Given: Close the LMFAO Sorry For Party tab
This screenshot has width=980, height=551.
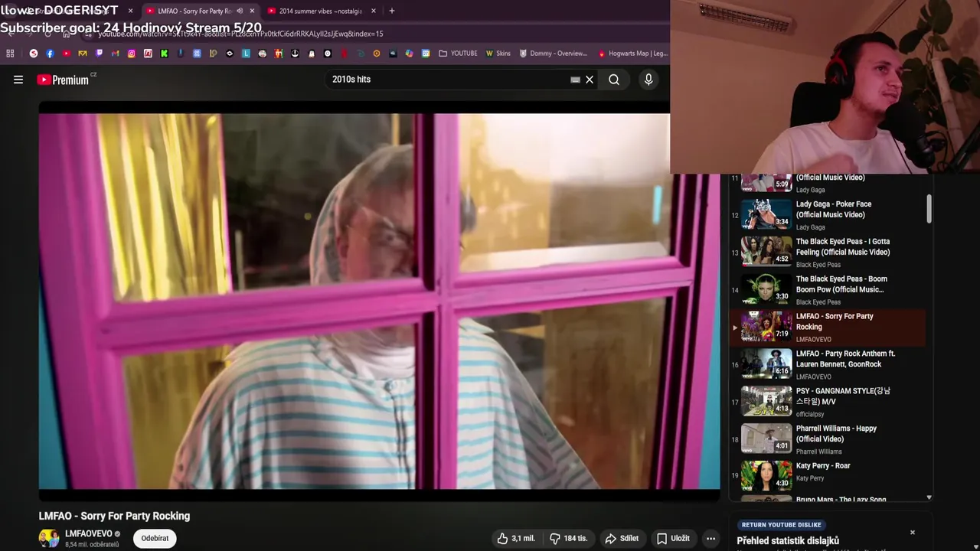Looking at the screenshot, I should pyautogui.click(x=253, y=11).
